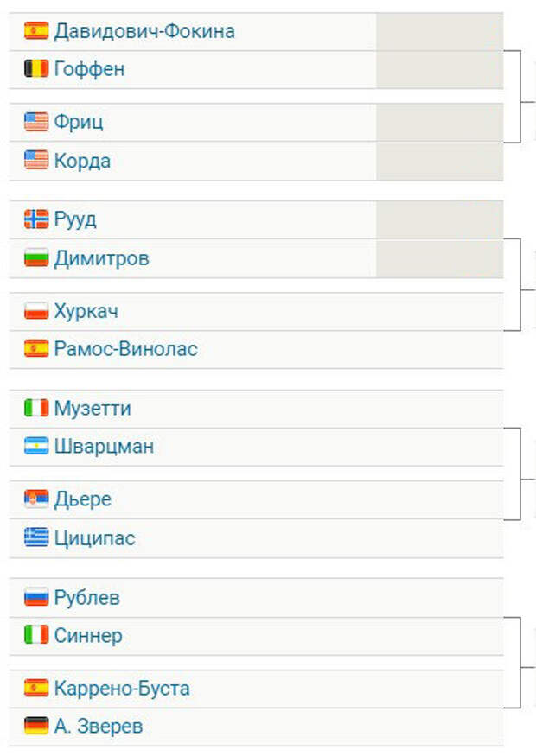Click the Italian flag beside Музетти

(36, 408)
